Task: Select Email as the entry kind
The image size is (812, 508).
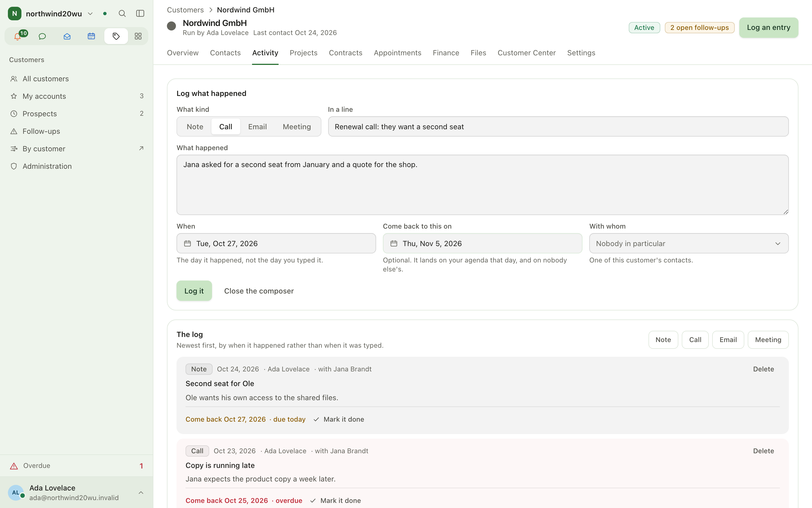Action: (257, 127)
